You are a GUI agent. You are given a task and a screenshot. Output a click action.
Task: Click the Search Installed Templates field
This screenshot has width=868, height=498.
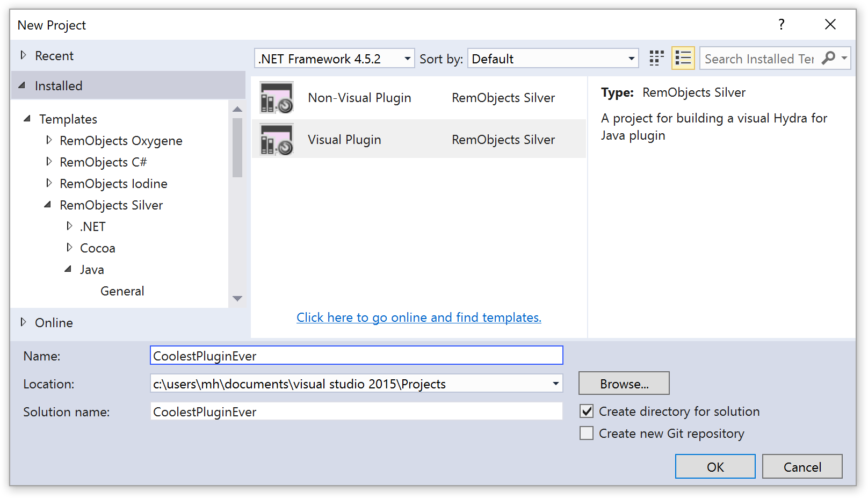tap(759, 58)
